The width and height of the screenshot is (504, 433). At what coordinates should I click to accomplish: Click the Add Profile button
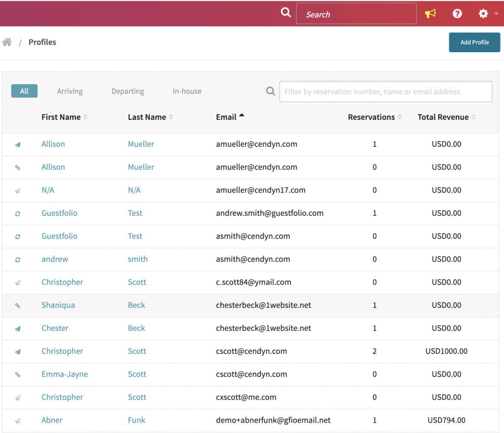[x=473, y=42]
